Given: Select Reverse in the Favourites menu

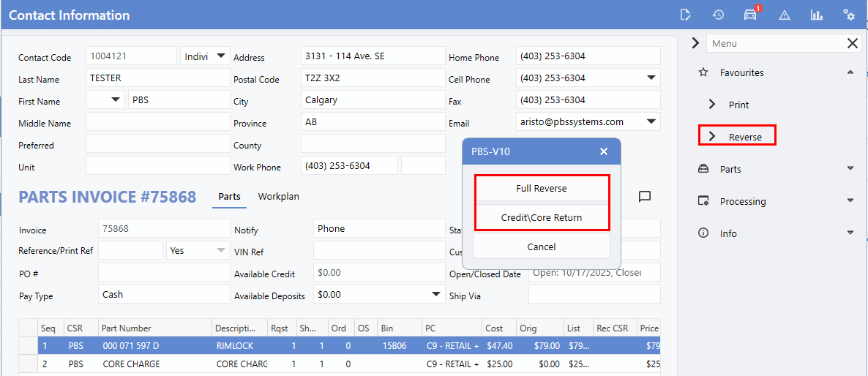Looking at the screenshot, I should [744, 137].
